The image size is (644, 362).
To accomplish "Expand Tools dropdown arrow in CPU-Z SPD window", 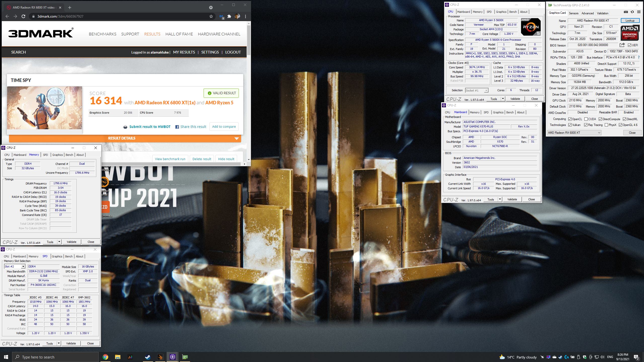I will 59,343.
